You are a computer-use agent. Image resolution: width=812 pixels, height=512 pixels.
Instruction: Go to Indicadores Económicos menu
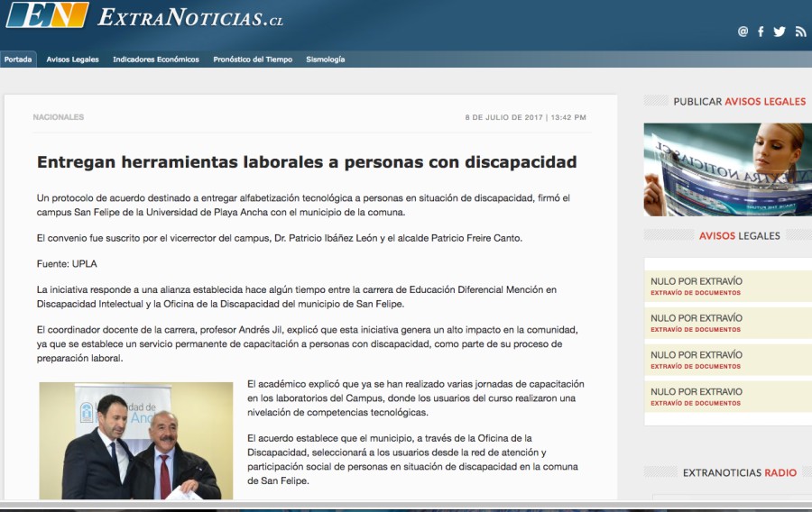coord(155,59)
